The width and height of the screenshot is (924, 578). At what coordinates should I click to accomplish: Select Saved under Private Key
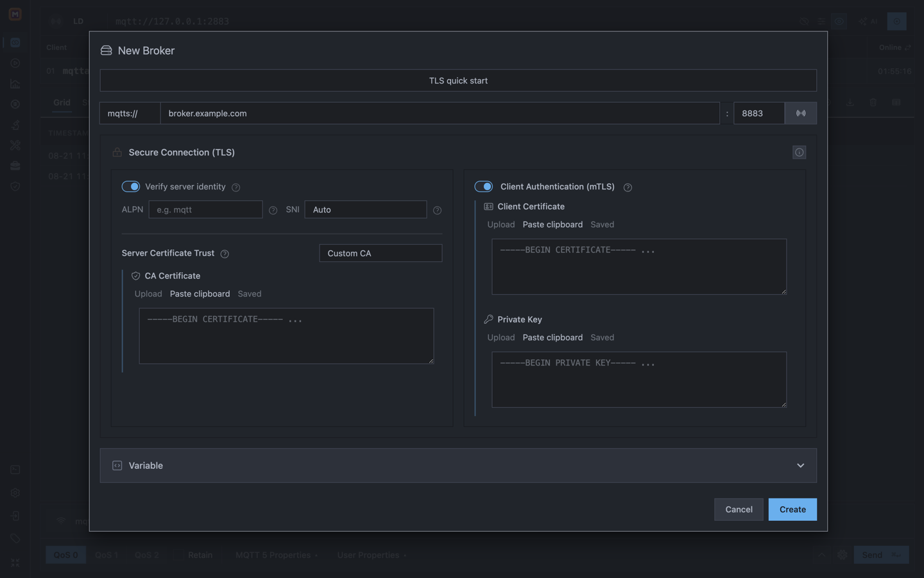click(603, 337)
